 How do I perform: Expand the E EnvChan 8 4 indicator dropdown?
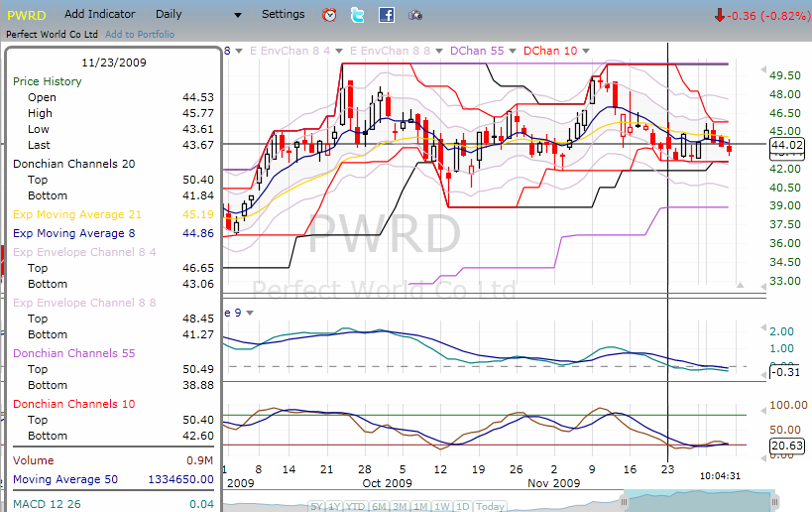pyautogui.click(x=339, y=51)
